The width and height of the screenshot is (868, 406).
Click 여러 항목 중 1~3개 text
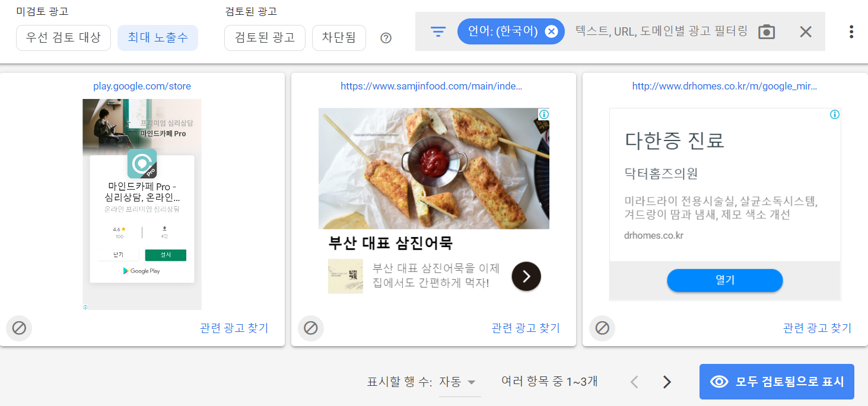click(549, 382)
